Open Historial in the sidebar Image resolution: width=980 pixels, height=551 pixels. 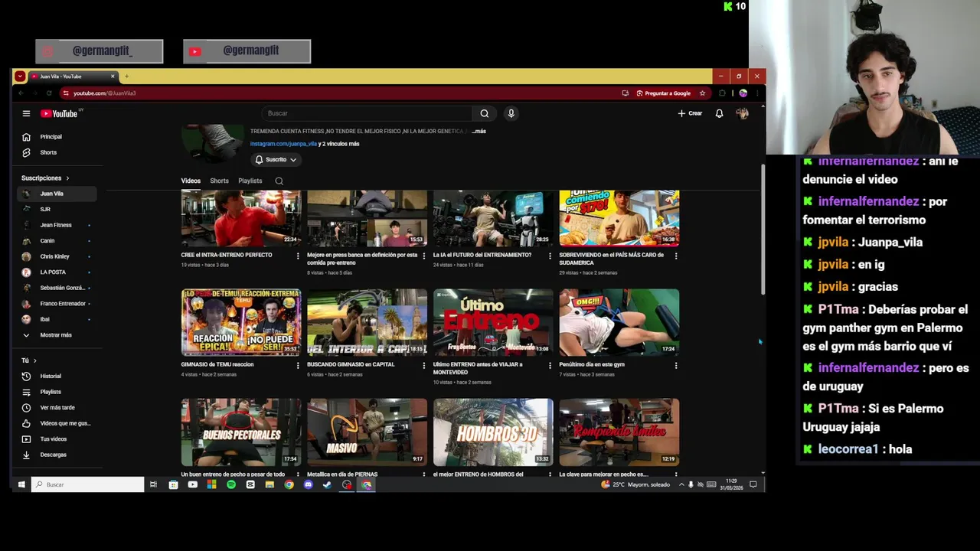[57, 377]
